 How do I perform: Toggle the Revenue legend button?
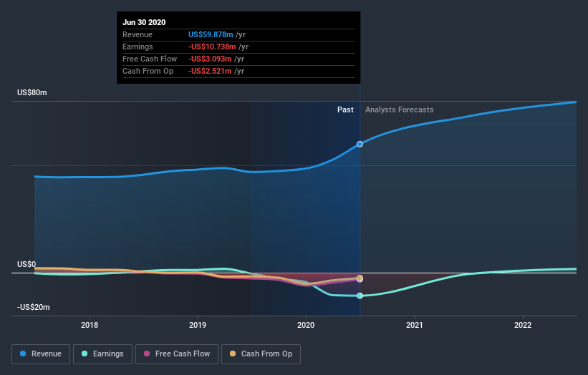pos(41,354)
